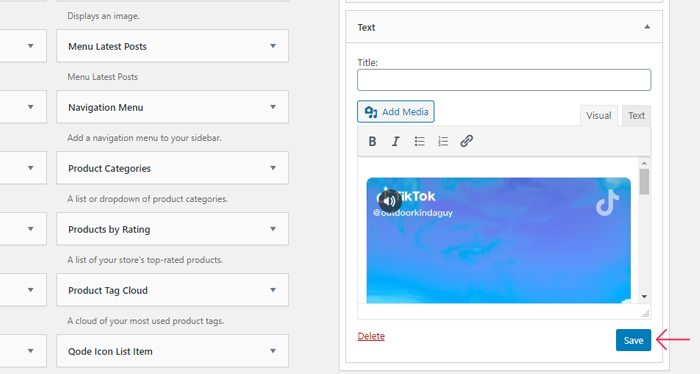This screenshot has height=374, width=700.
Task: Expand the Navigation Menu widget
Action: coord(273,107)
